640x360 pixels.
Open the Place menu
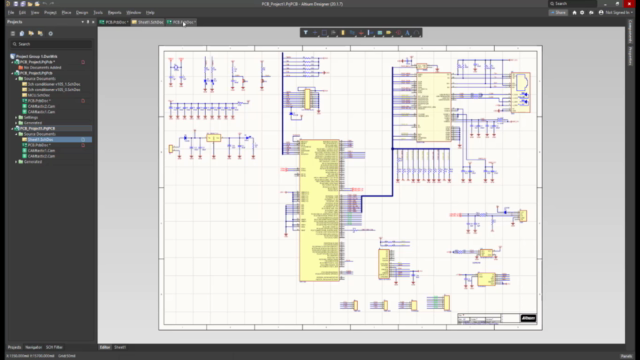(66, 13)
